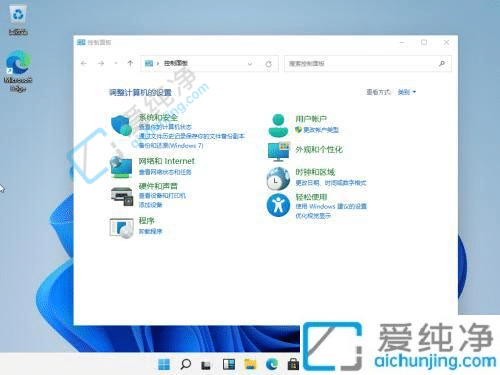
Task: Click the Forward navigation arrow
Action: [x=101, y=63]
